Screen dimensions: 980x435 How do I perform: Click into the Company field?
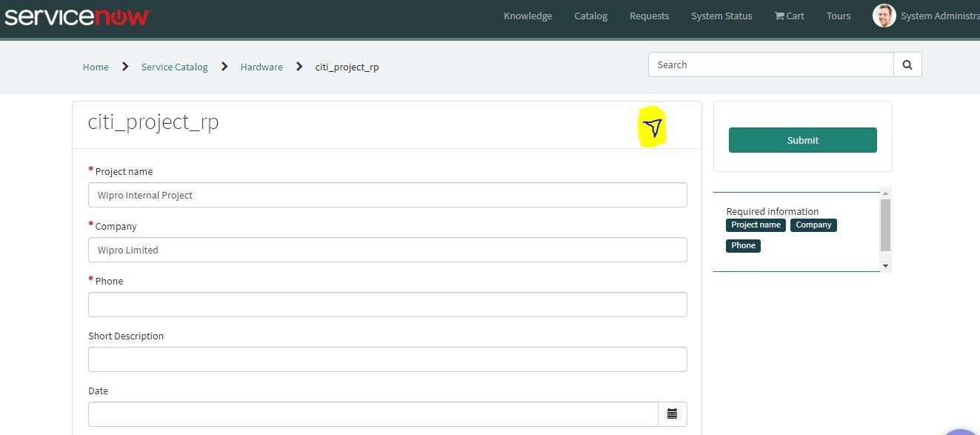point(387,250)
